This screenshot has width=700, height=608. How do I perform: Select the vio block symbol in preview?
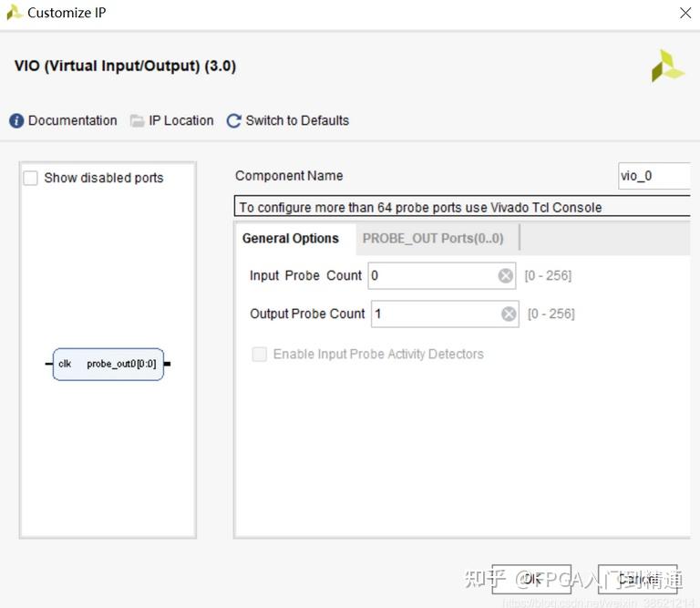click(x=108, y=364)
